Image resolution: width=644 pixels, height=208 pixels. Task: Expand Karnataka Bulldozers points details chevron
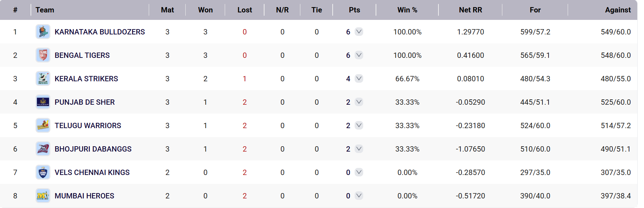[x=359, y=32]
